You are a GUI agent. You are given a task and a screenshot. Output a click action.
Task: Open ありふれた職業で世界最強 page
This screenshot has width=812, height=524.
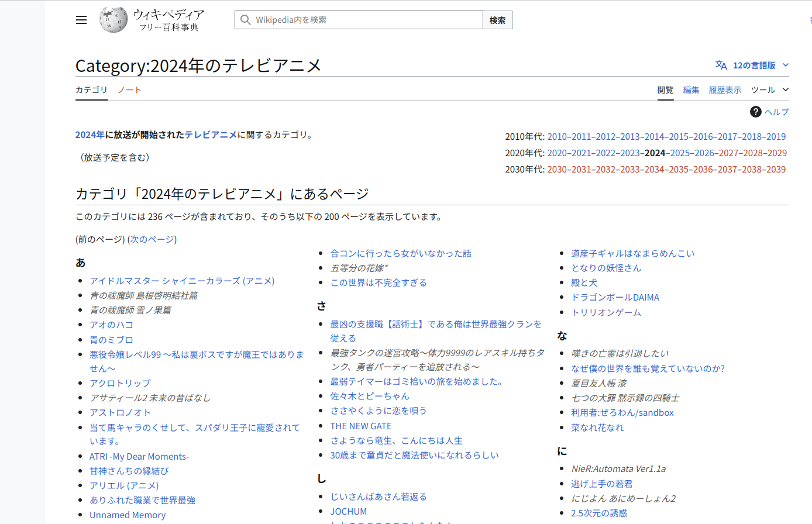coord(142,500)
